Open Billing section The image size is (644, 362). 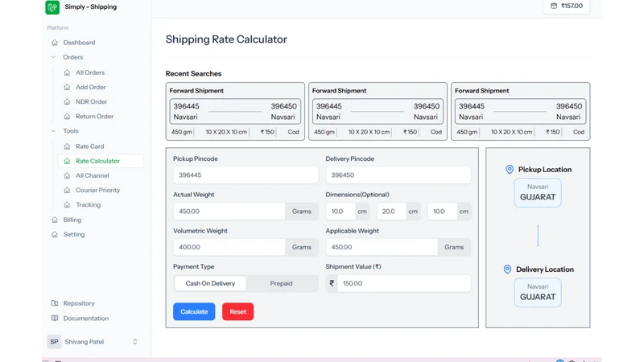tap(72, 220)
